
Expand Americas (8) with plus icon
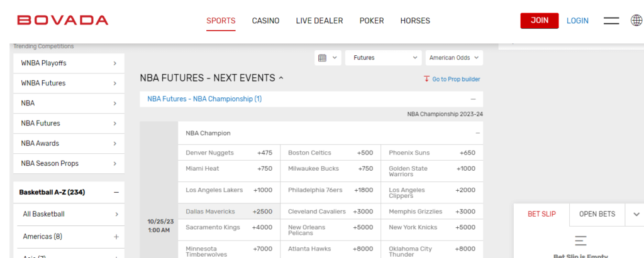point(116,237)
